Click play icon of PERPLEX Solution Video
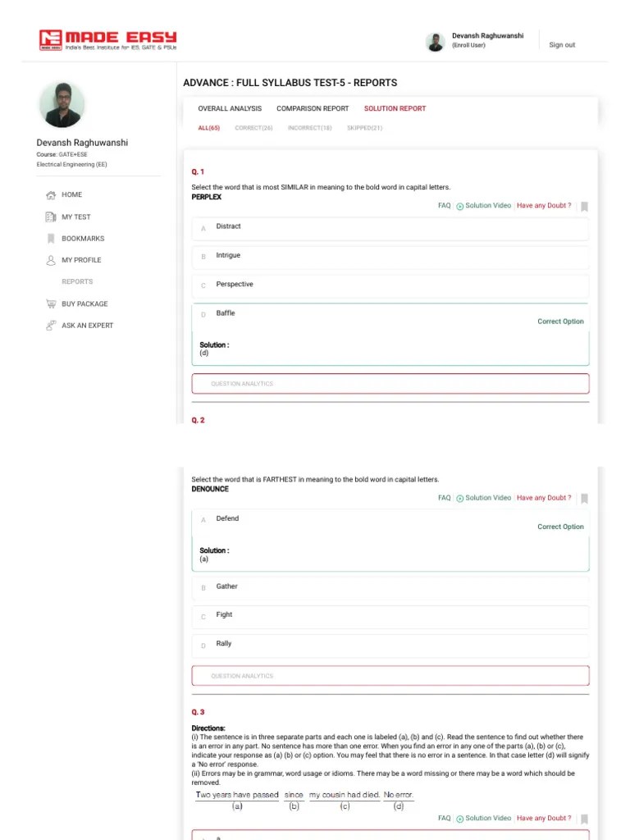The width and height of the screenshot is (630, 840). (x=459, y=206)
